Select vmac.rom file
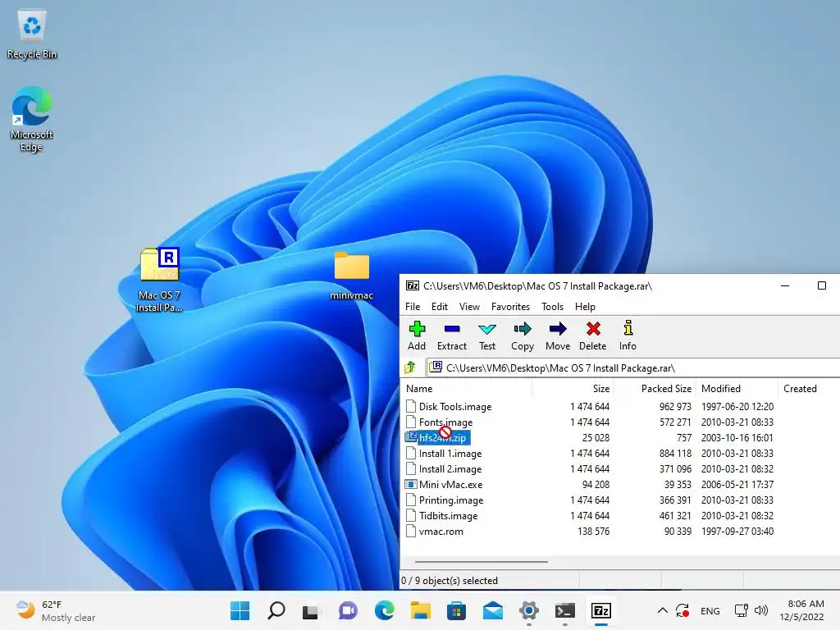 (441, 531)
